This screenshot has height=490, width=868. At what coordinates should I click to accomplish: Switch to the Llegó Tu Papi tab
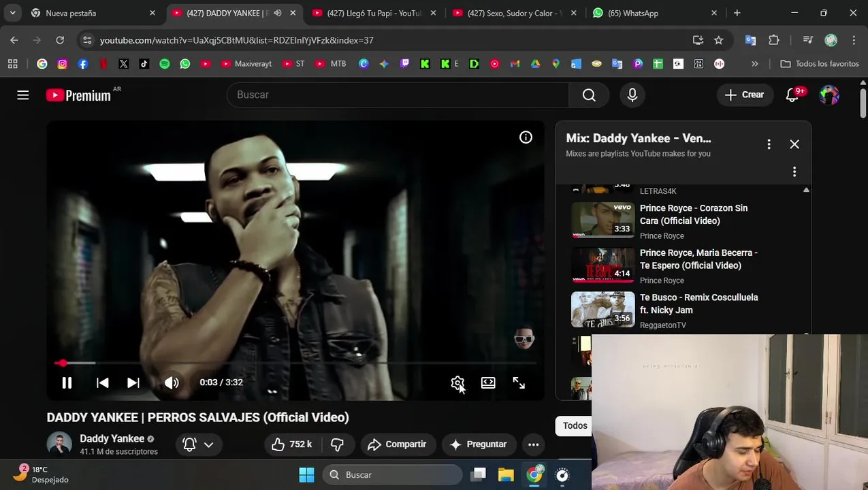(x=373, y=13)
